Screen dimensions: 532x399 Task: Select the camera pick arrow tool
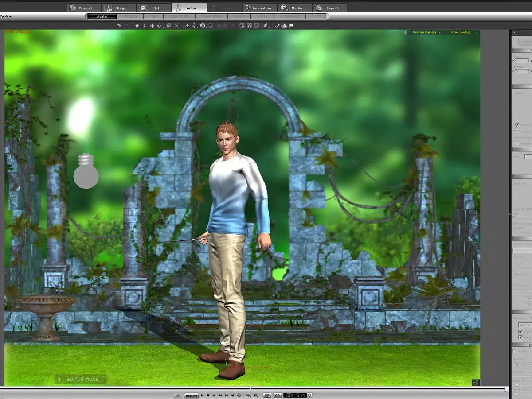tap(187, 26)
